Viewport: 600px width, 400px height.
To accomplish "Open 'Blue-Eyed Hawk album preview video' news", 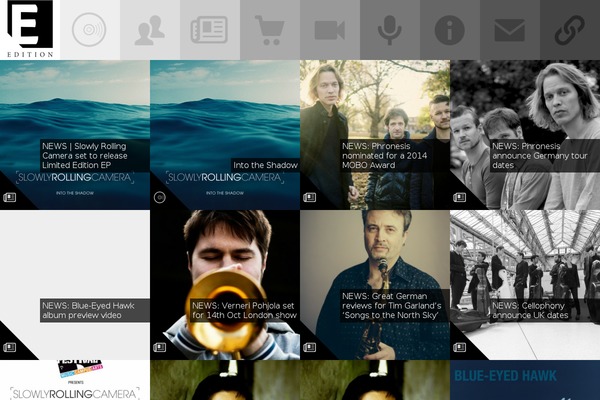I will pos(95,310).
